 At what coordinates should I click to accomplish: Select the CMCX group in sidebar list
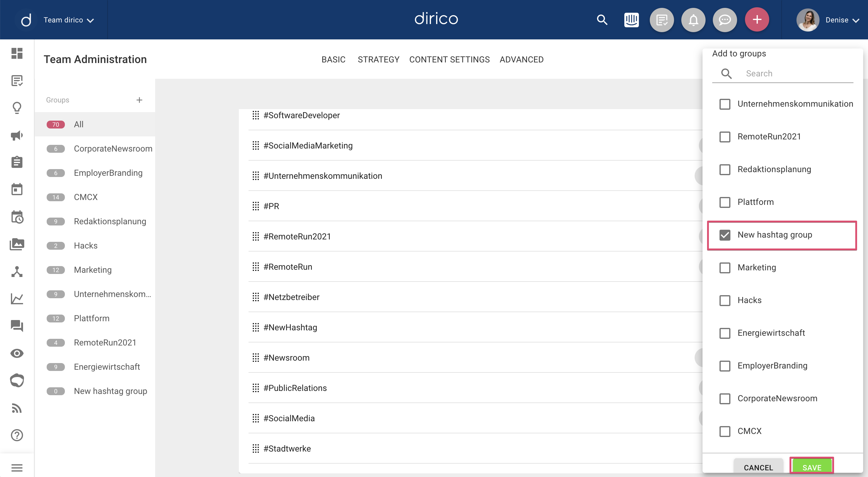(95, 197)
